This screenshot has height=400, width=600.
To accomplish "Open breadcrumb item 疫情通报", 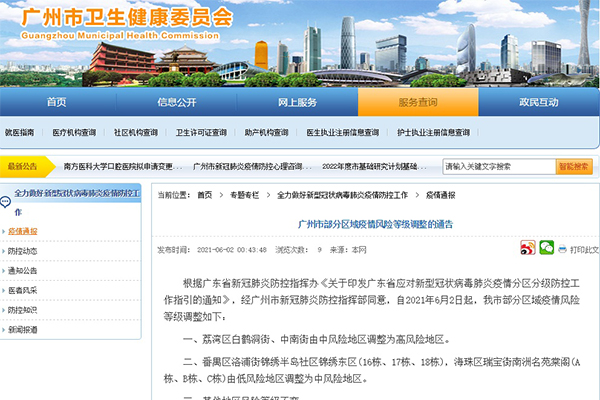I will (441, 195).
